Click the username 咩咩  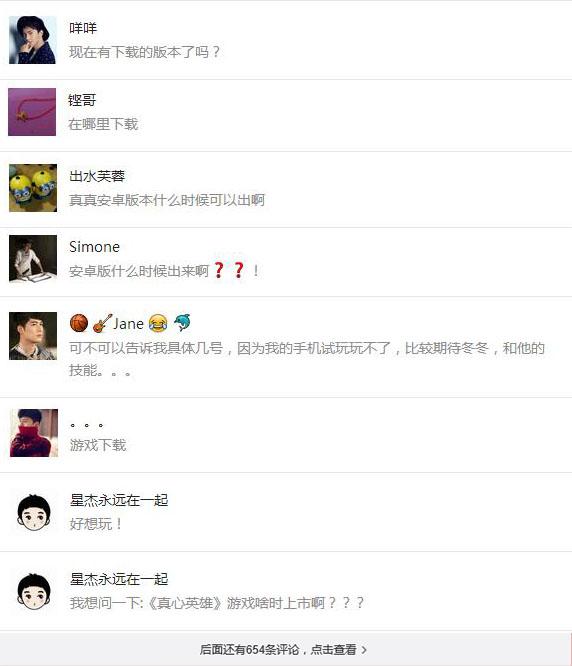(83, 28)
